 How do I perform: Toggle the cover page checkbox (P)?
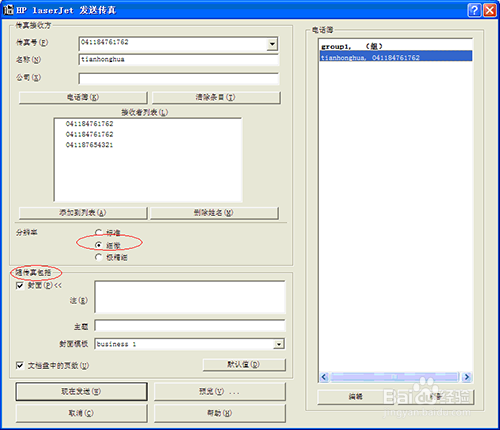[20, 286]
